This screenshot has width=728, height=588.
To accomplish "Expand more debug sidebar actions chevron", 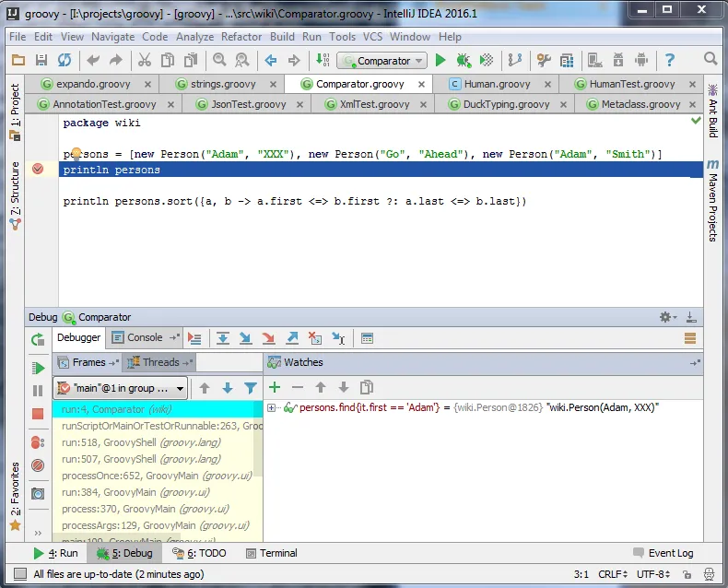I will [38, 533].
